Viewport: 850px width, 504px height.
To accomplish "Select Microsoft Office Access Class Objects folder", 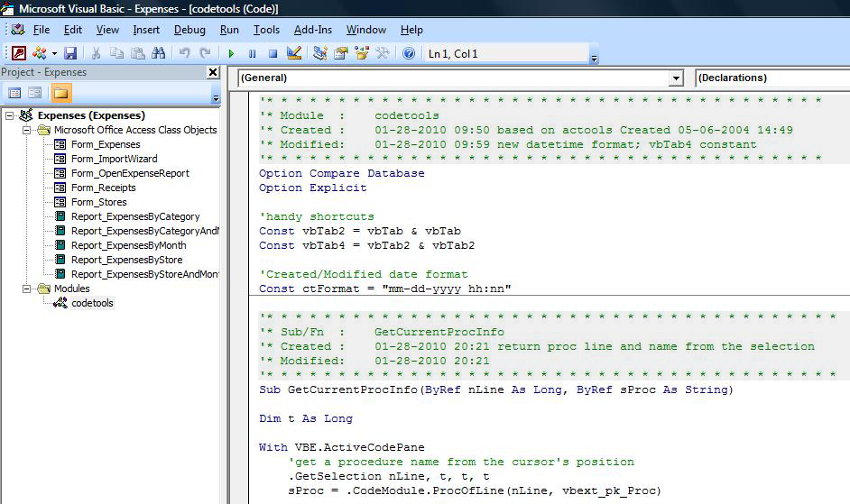I will point(135,130).
